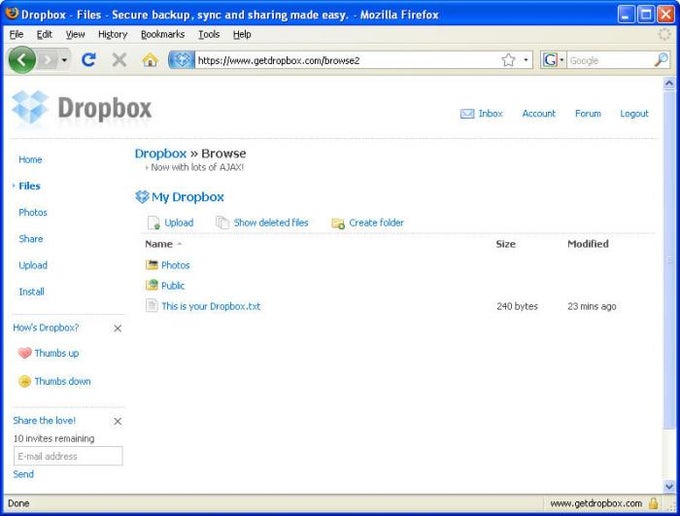680x516 pixels.
Task: Focus the Google search field
Action: (x=610, y=60)
